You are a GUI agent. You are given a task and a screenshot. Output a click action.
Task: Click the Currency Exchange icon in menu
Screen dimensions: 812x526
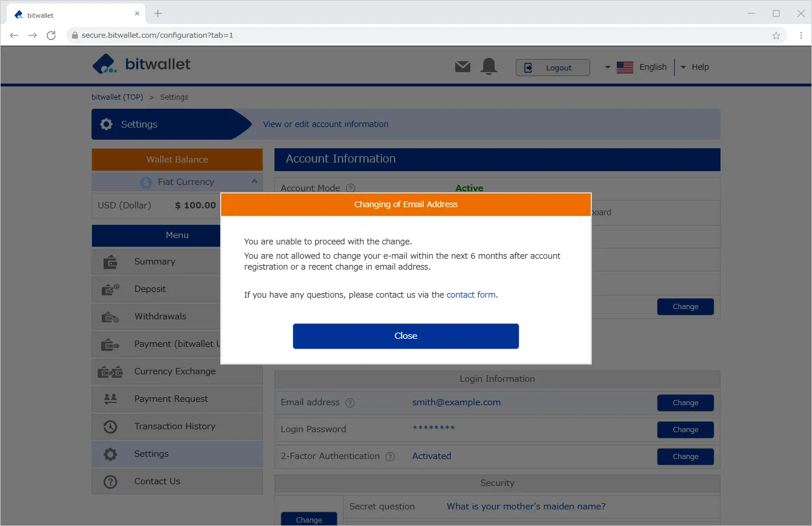click(x=110, y=372)
